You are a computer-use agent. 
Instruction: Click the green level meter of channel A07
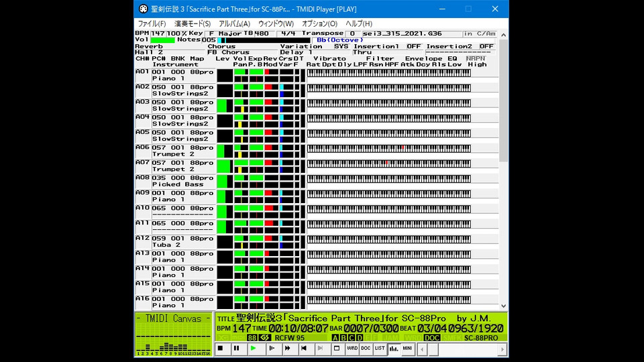click(224, 166)
